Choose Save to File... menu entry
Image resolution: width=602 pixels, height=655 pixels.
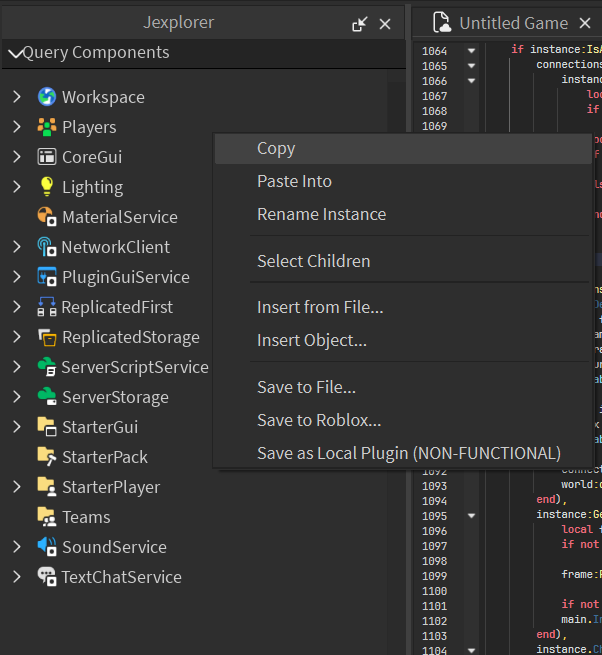(403, 387)
